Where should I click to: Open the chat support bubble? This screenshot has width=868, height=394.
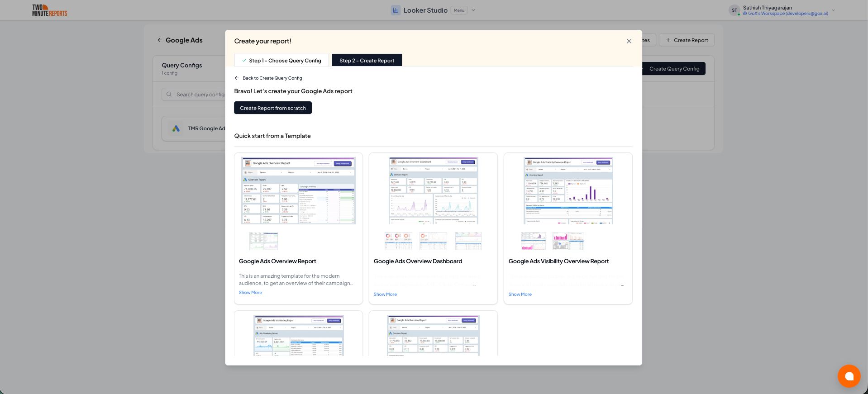(x=849, y=376)
